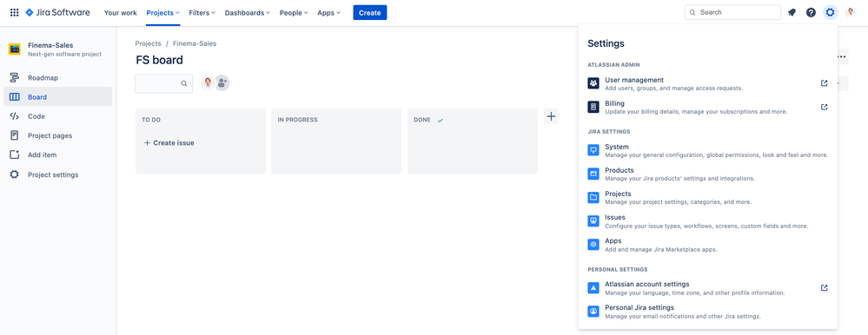The width and height of the screenshot is (868, 335).
Task: Click the Create button
Action: pyautogui.click(x=370, y=13)
